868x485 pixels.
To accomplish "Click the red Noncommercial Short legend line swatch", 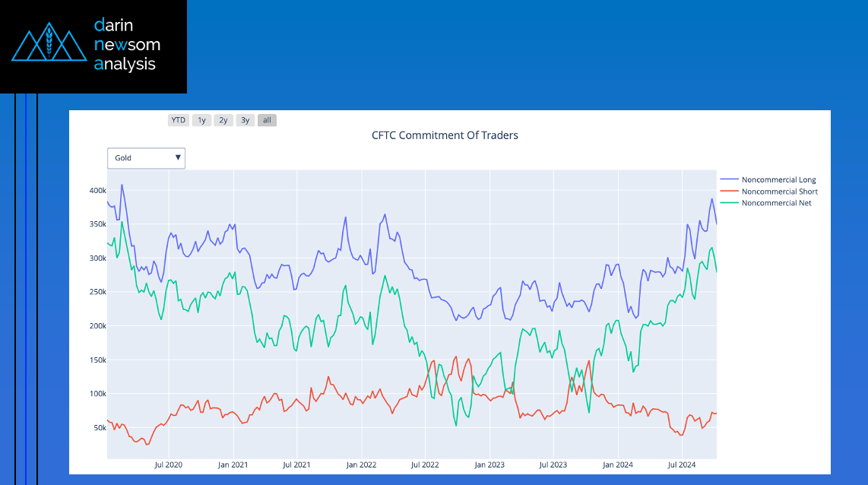I will point(729,192).
